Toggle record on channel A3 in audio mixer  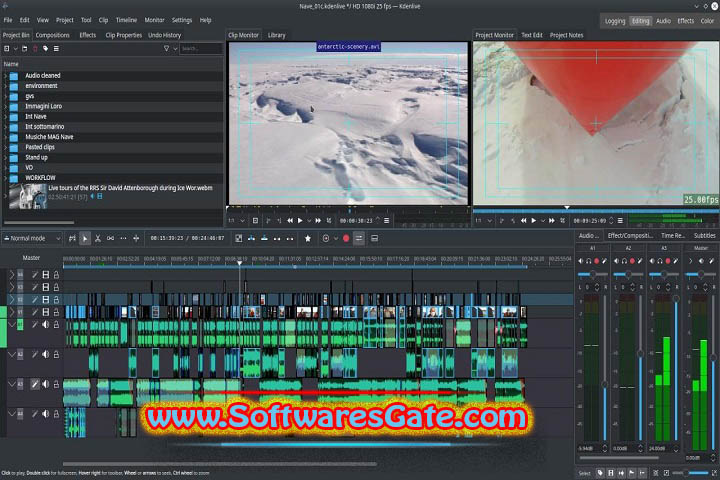(x=668, y=261)
